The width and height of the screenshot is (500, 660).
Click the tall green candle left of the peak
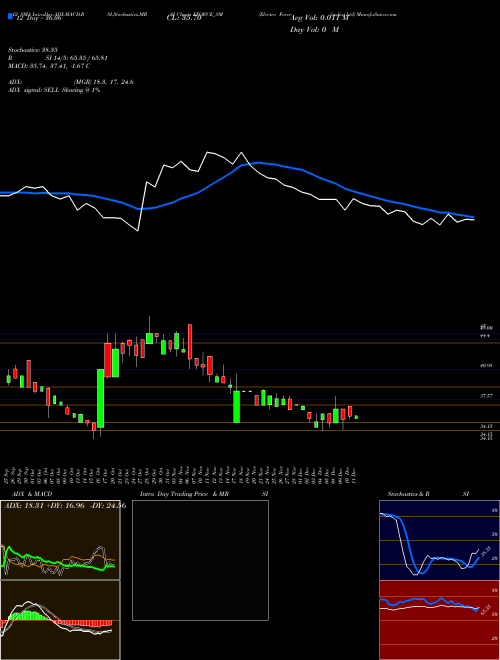[x=101, y=399]
